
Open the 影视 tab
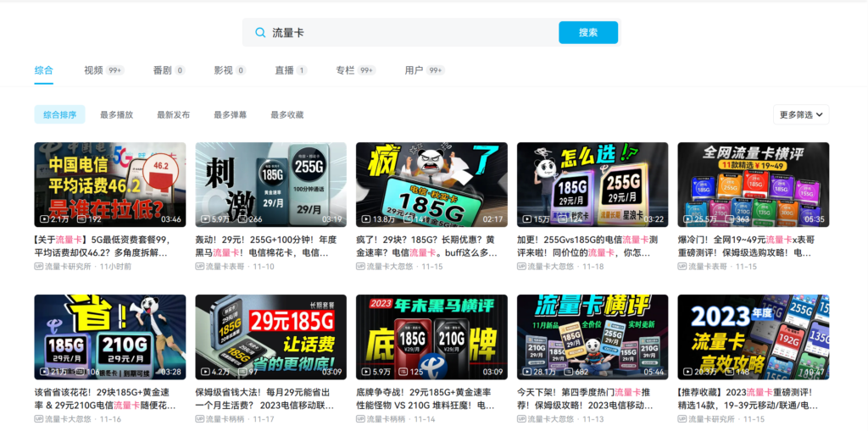230,70
